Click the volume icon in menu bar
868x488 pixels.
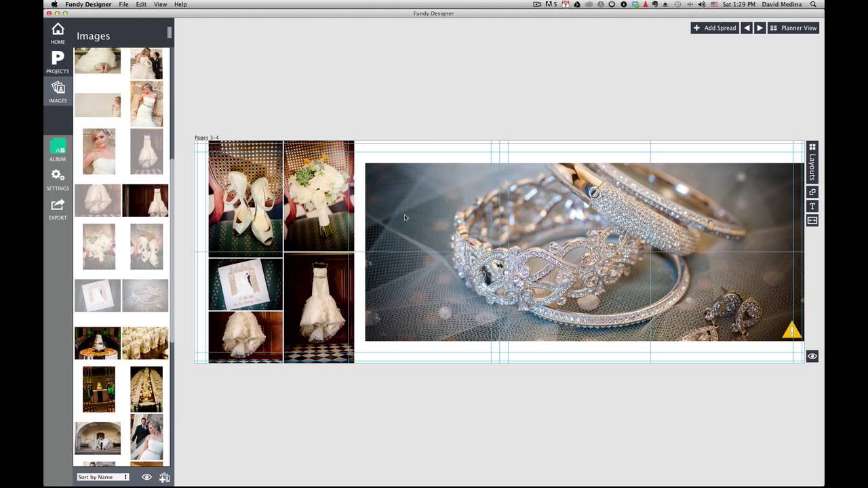[x=701, y=4]
